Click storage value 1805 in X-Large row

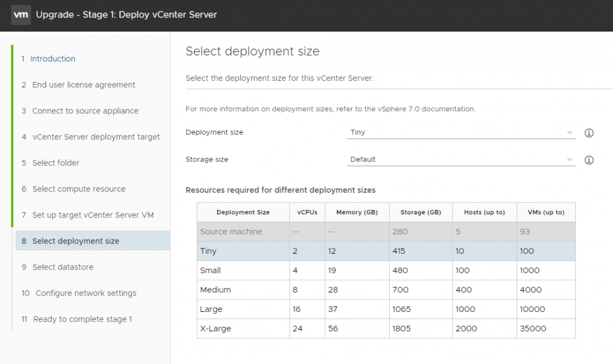coord(402,329)
